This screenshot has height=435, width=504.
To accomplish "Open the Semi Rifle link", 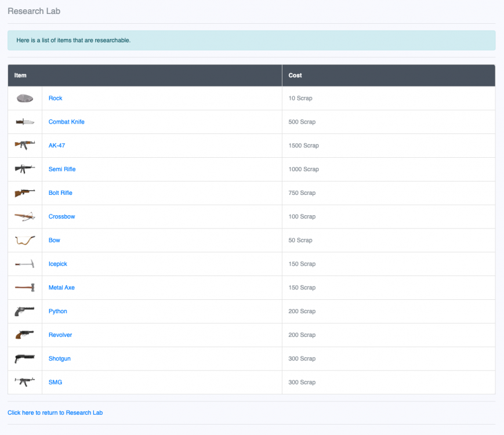I will tap(62, 169).
